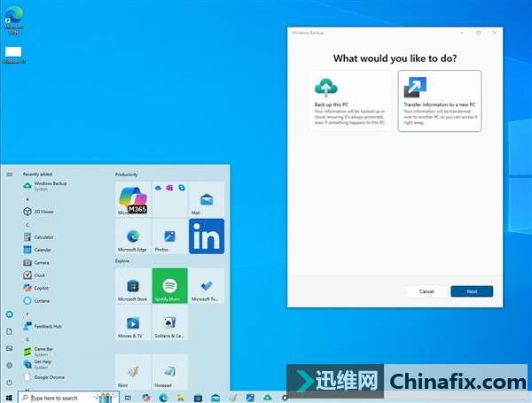532x403 pixels.
Task: Open Cortana from Start app list
Action: coord(37,300)
